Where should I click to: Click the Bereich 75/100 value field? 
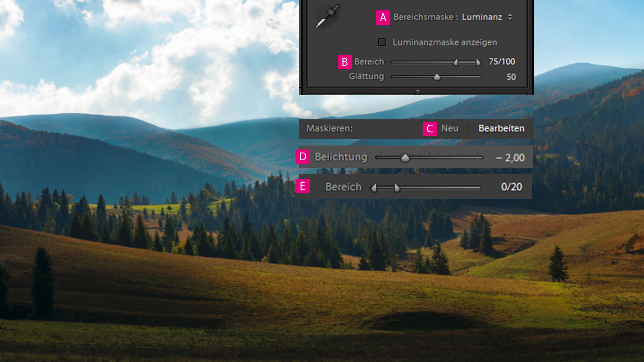502,62
